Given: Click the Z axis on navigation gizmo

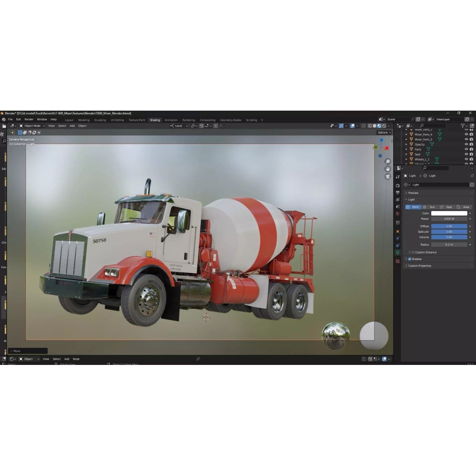Looking at the screenshot, I should click(381, 140).
